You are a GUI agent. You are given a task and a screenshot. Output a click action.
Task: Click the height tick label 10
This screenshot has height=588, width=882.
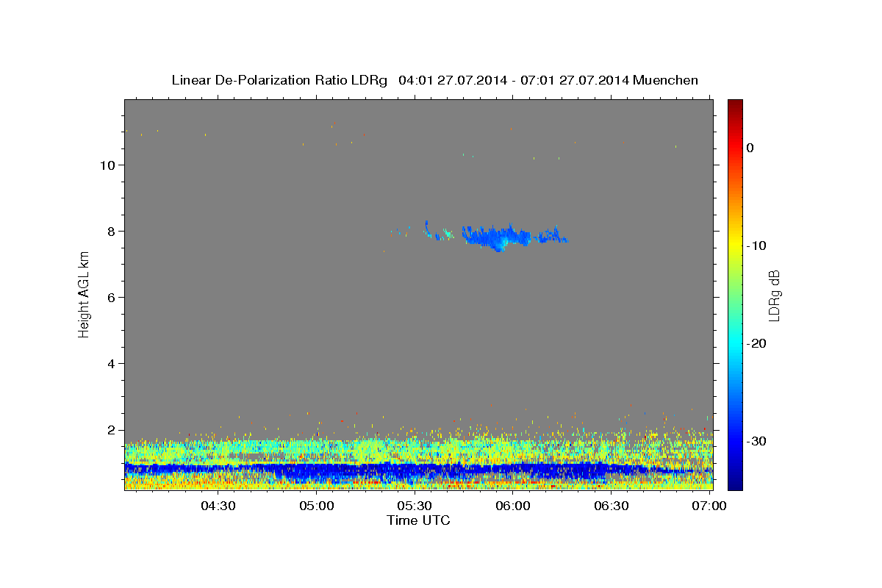point(107,165)
